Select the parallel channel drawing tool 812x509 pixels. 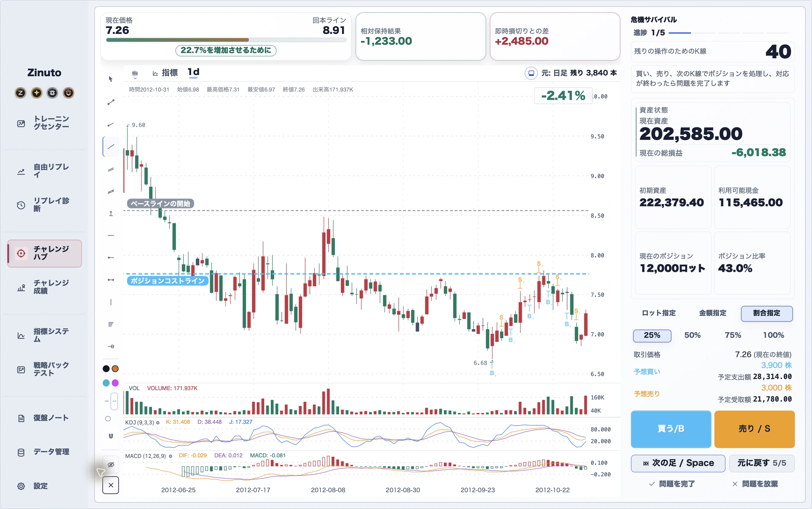click(x=111, y=169)
